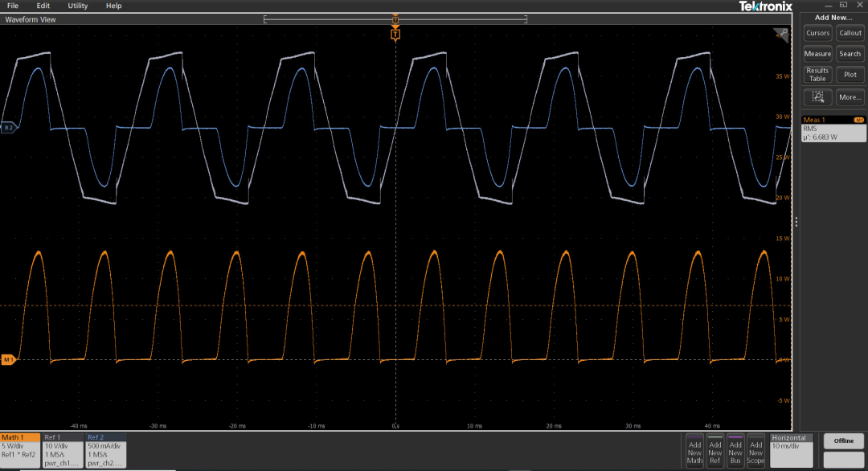This screenshot has height=471, width=868.
Task: Click Add New Scope button
Action: pyautogui.click(x=755, y=451)
